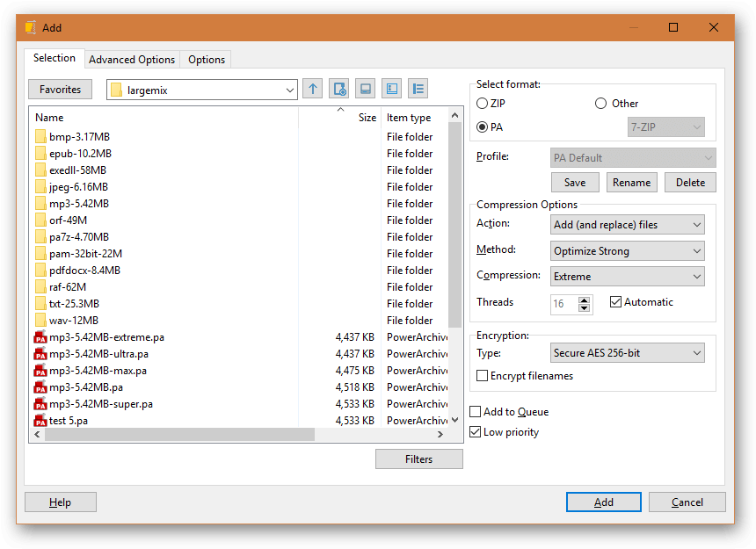Screen dimensions: 756x549
Task: Choose the ZIP format radio button
Action: pos(483,104)
